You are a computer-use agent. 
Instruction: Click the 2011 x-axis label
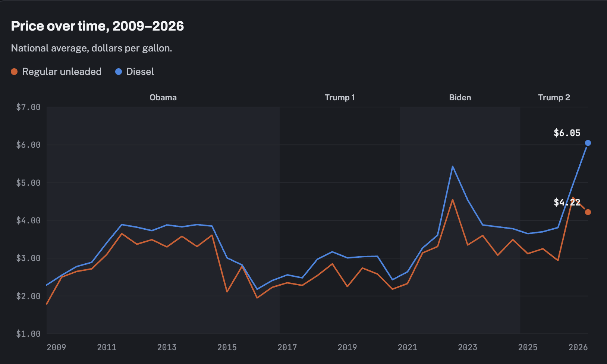point(107,347)
